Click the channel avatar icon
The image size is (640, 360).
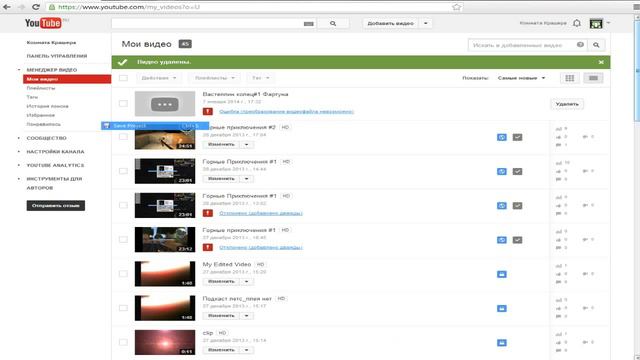596,23
